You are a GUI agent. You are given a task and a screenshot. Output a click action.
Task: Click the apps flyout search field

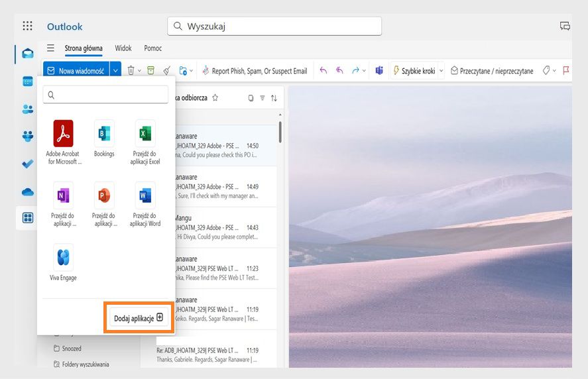[105, 95]
